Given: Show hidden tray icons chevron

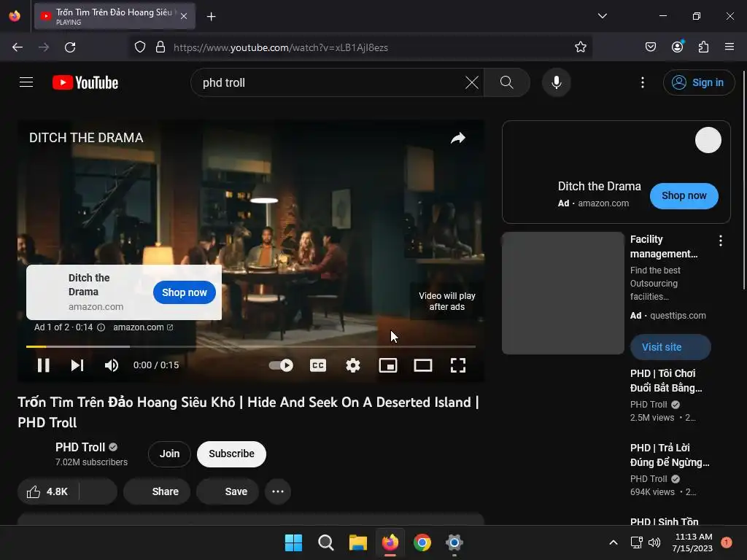Looking at the screenshot, I should [613, 542].
